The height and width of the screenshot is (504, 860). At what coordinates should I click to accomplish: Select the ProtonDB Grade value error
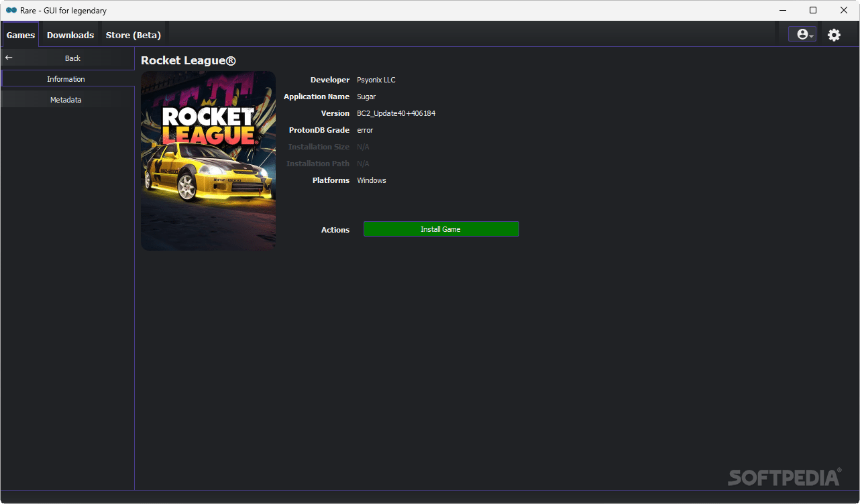click(x=365, y=130)
